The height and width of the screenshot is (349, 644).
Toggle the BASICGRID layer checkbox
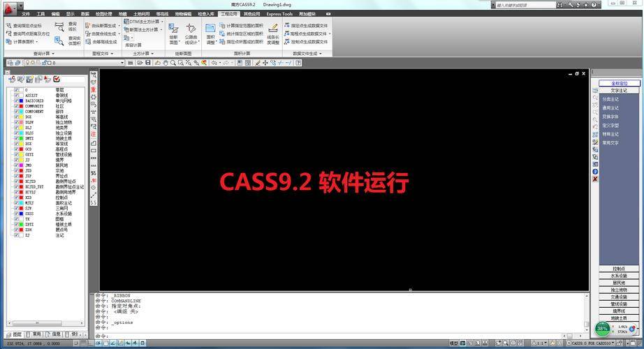[x=17, y=101]
